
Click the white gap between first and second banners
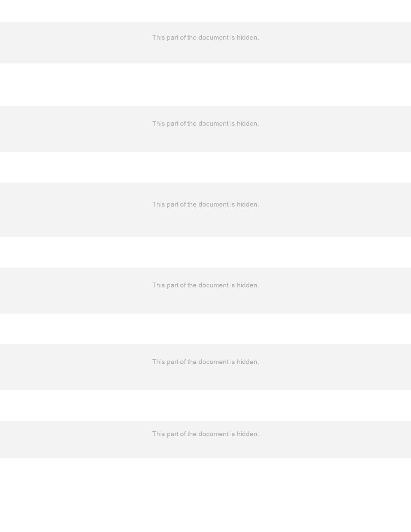coord(205,85)
